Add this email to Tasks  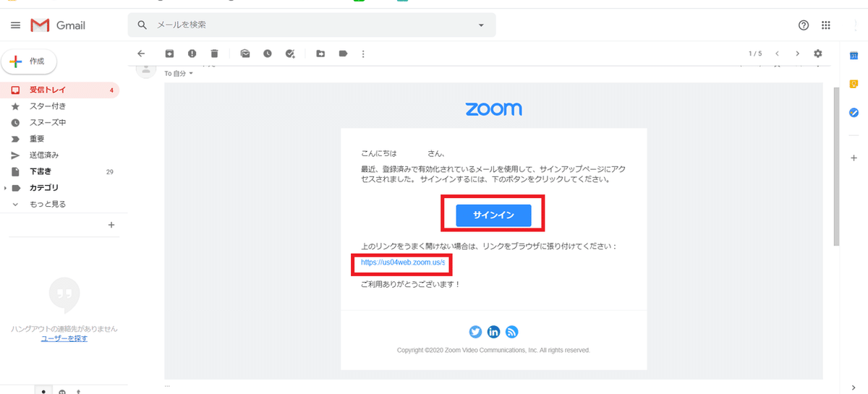[290, 53]
